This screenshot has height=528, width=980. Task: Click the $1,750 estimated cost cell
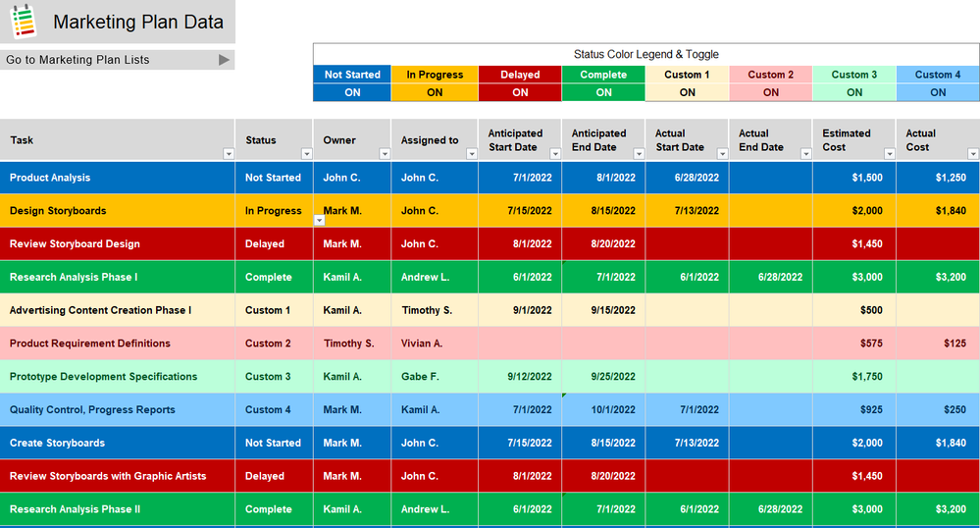click(854, 377)
